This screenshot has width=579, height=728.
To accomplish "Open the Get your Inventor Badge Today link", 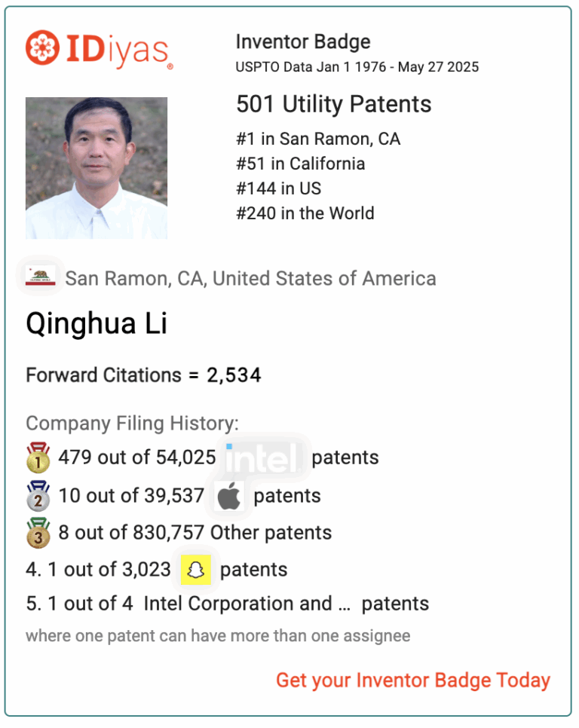I will tap(413, 681).
